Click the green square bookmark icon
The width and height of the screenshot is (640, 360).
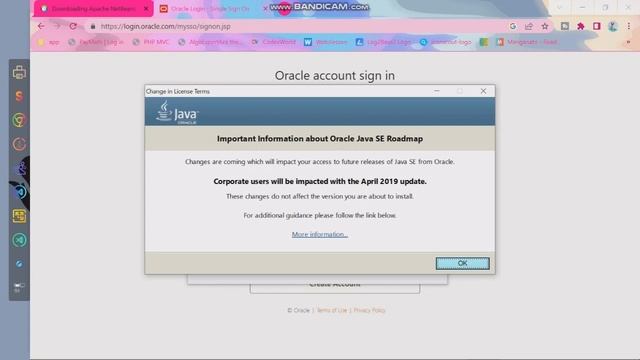(x=484, y=42)
